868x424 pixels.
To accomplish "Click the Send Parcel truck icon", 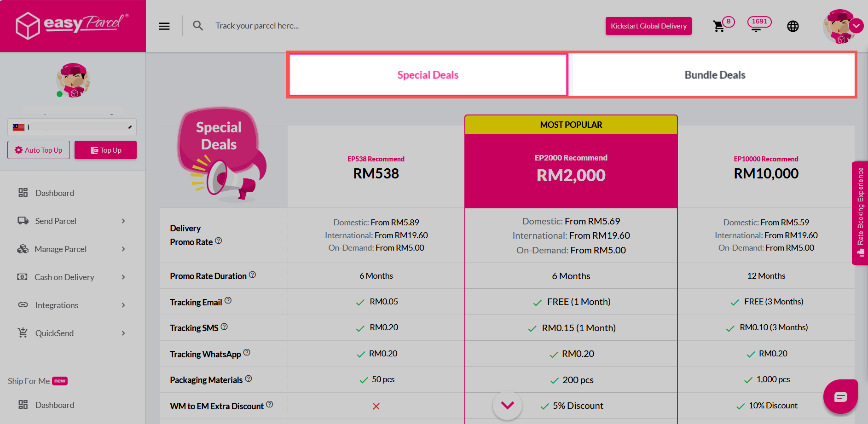I will pos(23,221).
